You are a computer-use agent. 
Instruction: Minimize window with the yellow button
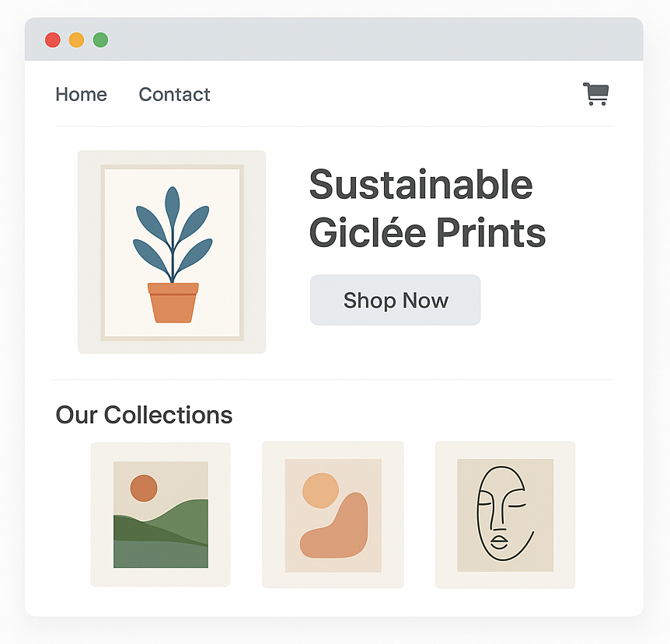pyautogui.click(x=76, y=40)
